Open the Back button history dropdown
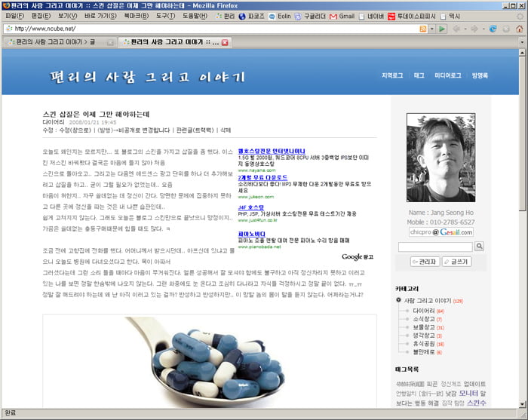This screenshot has width=528, height=420. pyautogui.click(x=464, y=29)
